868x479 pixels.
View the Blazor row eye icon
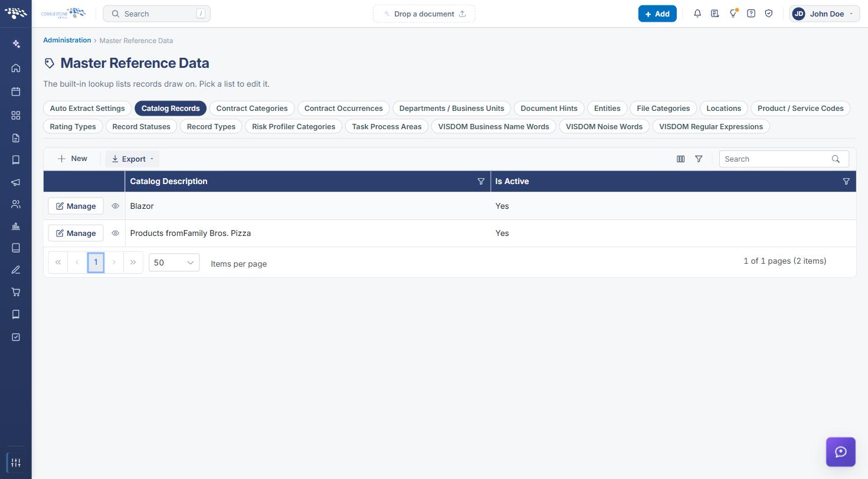click(116, 206)
